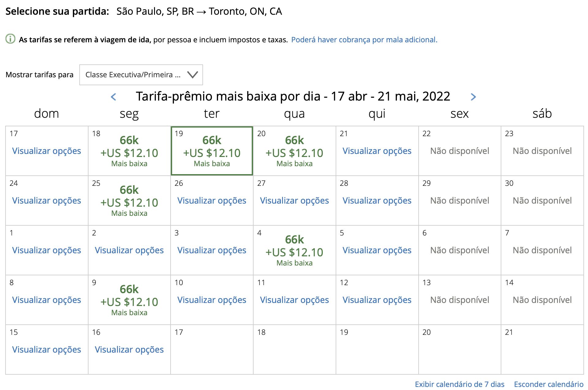Click the green info icon beside fare notice
The image size is (588, 390).
tap(10, 39)
